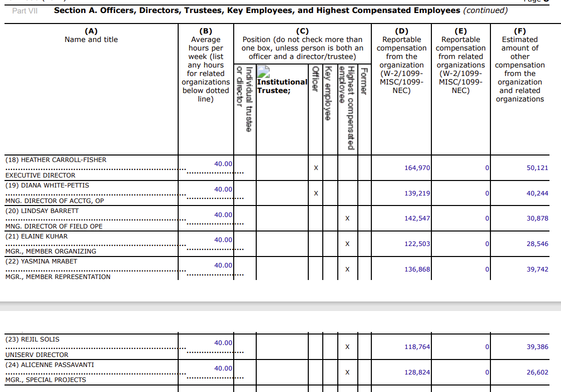Click the Institutional Trustee column header
This screenshot has height=392, width=561.
282,86
